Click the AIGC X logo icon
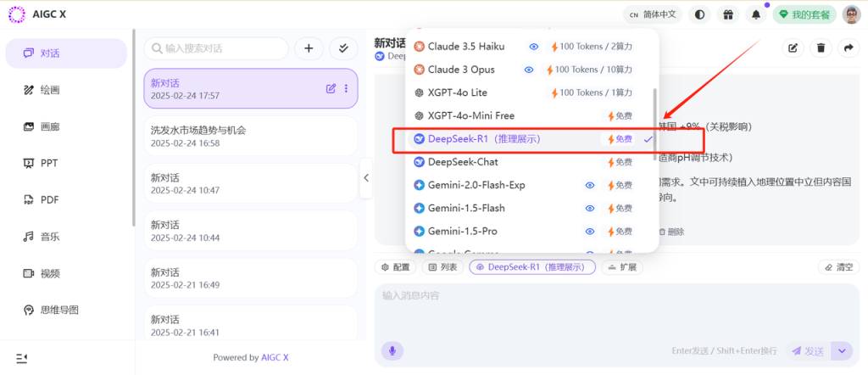Screen dimensions: 868x375 pyautogui.click(x=17, y=14)
